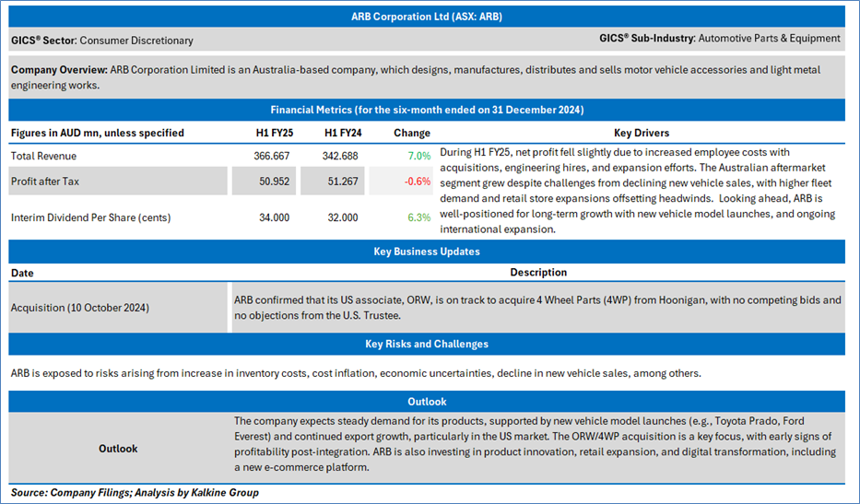The width and height of the screenshot is (860, 504).
Task: Click the 'Change' column header
Action: [412, 133]
